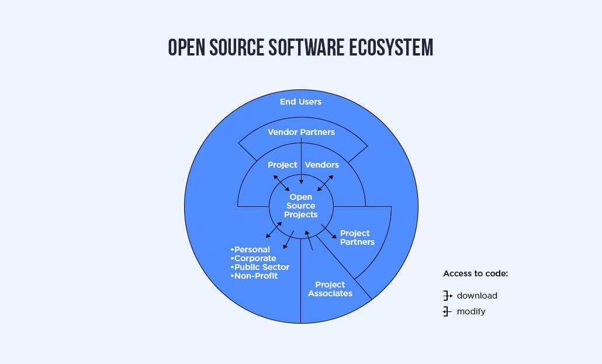Select the Project Associates label
The image size is (602, 364).
click(x=330, y=289)
